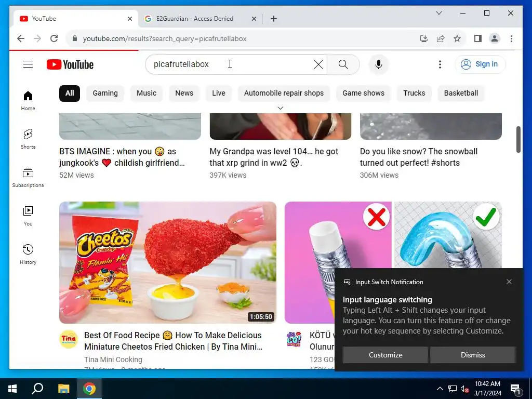Open Miniature Cheetos Fried Chicken video title

173,341
